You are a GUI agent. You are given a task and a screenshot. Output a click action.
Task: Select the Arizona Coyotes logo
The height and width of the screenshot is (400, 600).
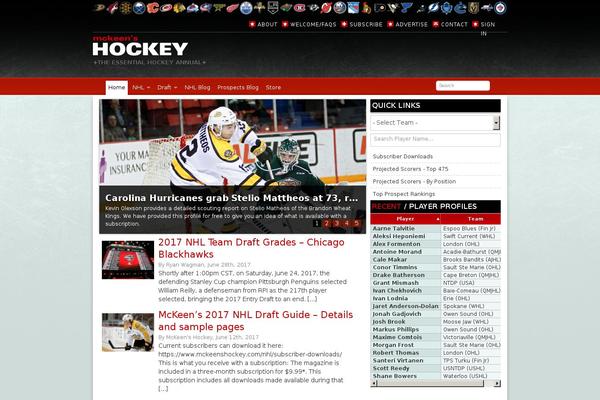pyautogui.click(x=112, y=8)
